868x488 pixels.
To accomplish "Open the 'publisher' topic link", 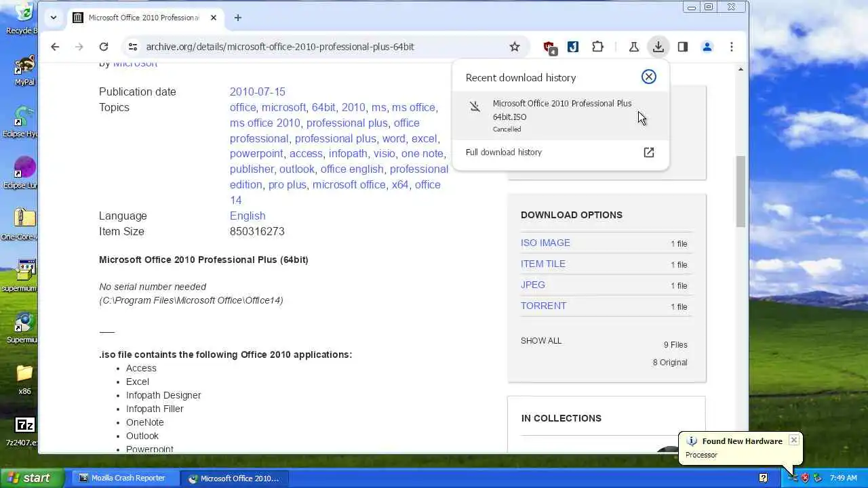I will pyautogui.click(x=251, y=169).
